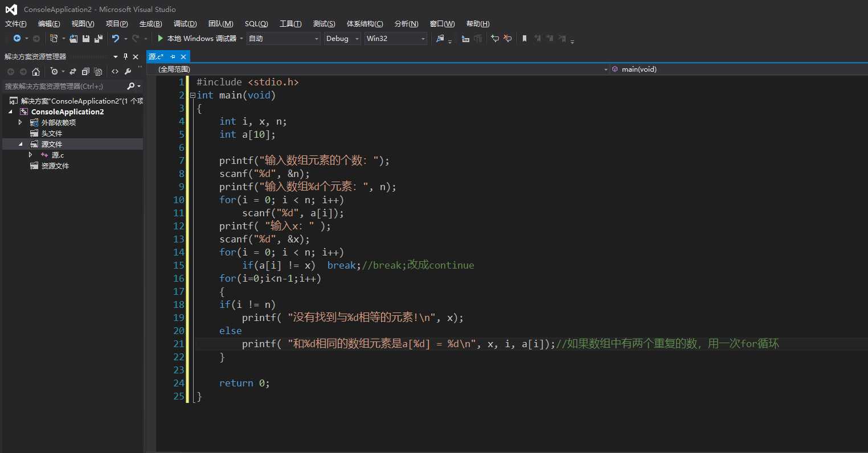
Task: Open the 工具(T) menu
Action: pos(290,23)
